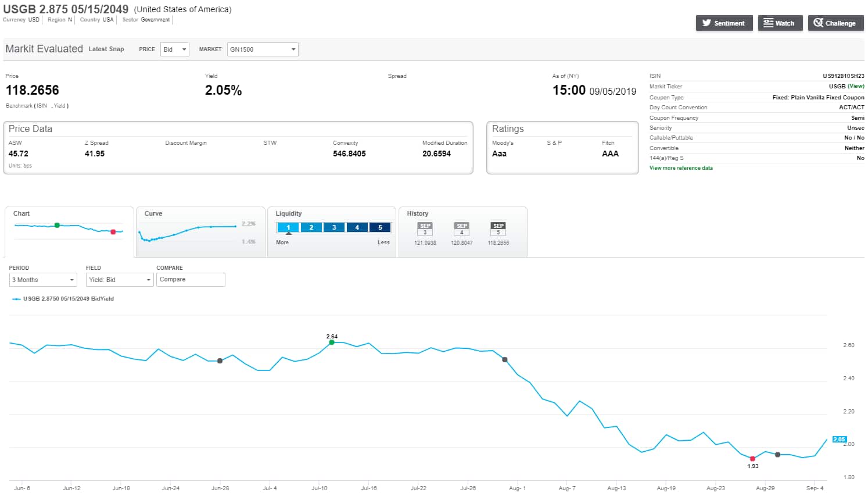Click View more reference data link
This screenshot has height=496, width=868.
[x=681, y=168]
